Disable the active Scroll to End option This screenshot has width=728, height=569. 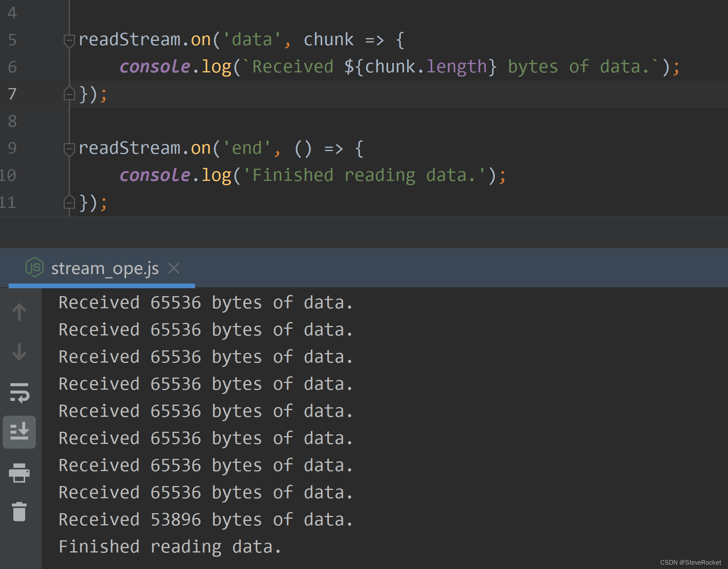pos(18,432)
